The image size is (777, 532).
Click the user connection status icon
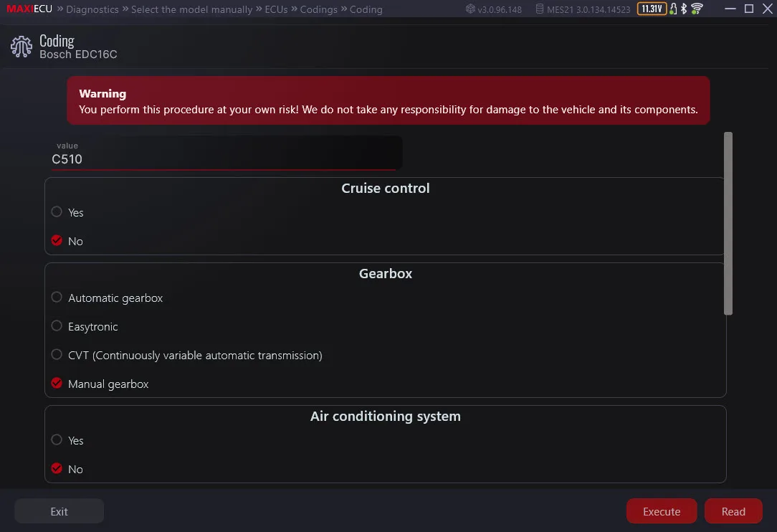pos(673,9)
